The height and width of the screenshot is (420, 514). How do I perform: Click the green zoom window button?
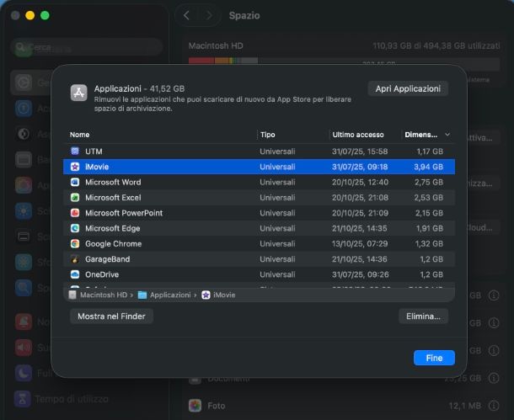(45, 15)
